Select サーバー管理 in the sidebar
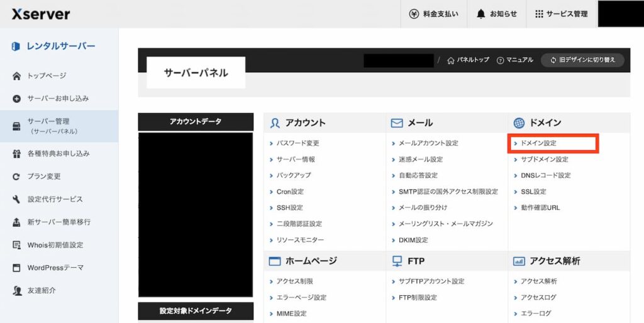644x323 pixels. point(48,126)
